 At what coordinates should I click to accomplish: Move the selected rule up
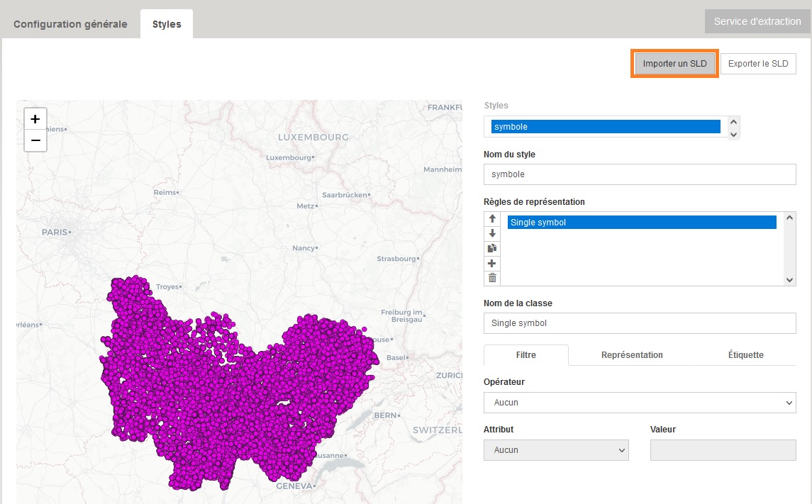pyautogui.click(x=492, y=218)
